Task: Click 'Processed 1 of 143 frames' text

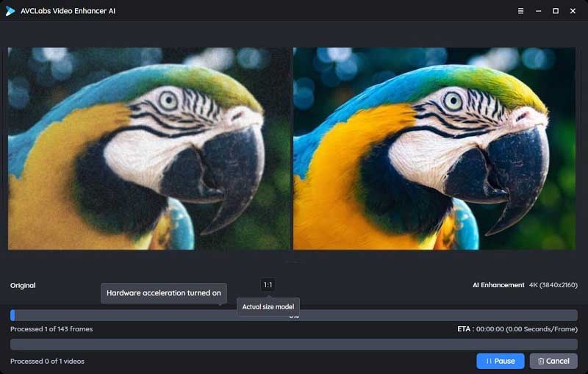Action: point(51,329)
